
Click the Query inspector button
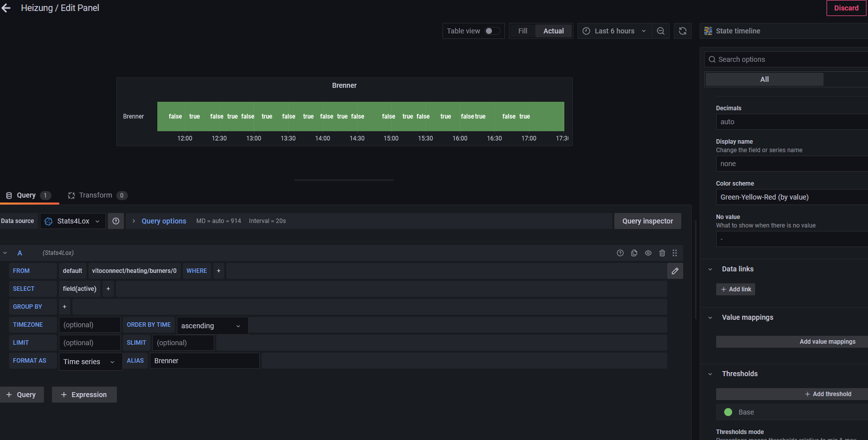[647, 221]
